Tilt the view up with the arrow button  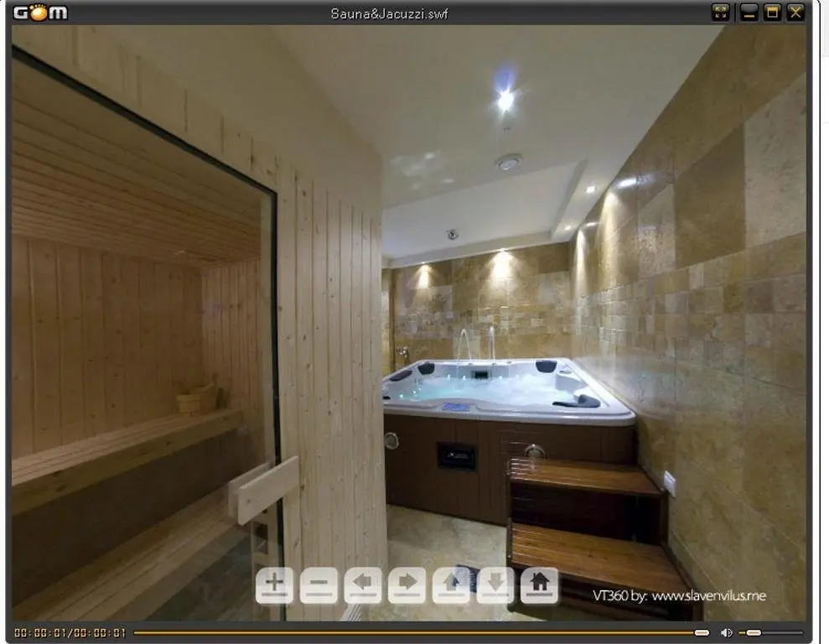tap(451, 584)
